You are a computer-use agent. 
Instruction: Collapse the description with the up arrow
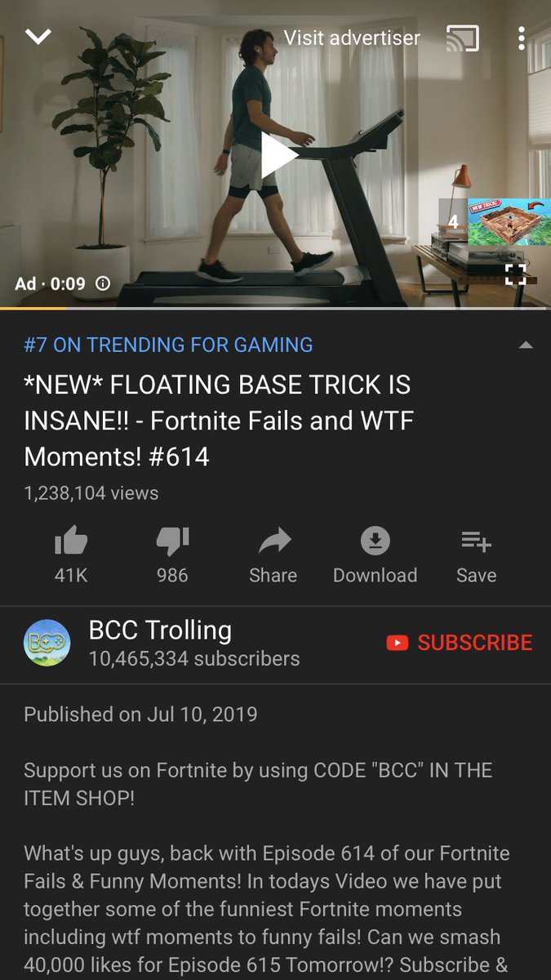(526, 345)
